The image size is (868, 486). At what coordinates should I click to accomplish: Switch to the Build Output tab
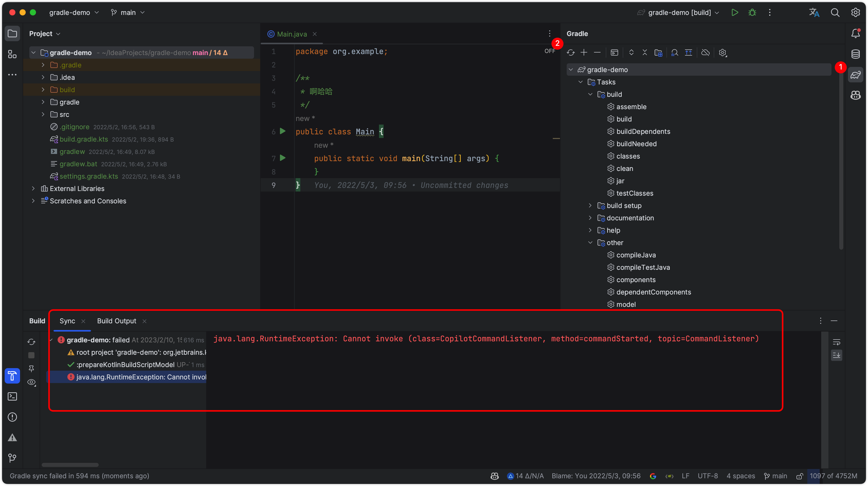[x=116, y=321]
